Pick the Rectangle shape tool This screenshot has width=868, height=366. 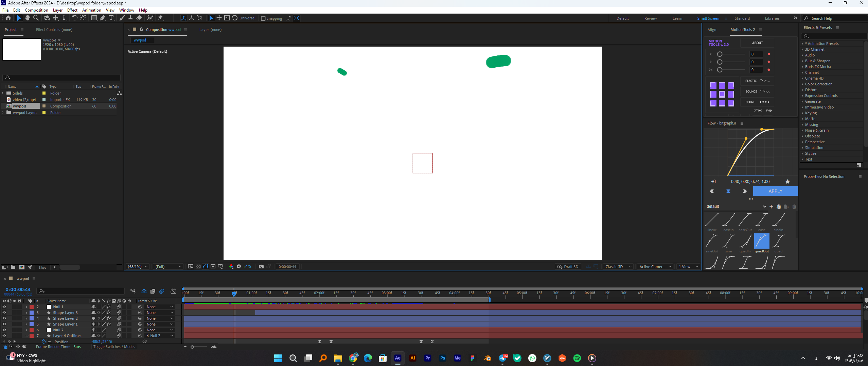pyautogui.click(x=94, y=18)
